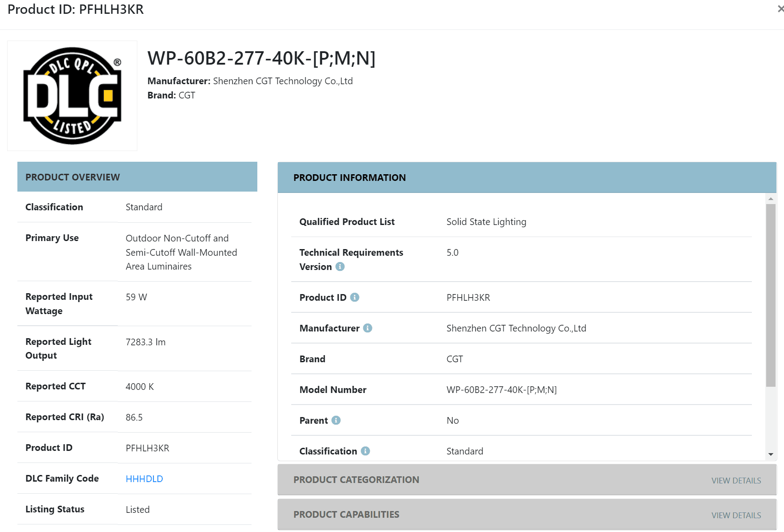The height and width of the screenshot is (532, 784).
Task: Click info icon beside Technical Requirements Version
Action: [340, 266]
